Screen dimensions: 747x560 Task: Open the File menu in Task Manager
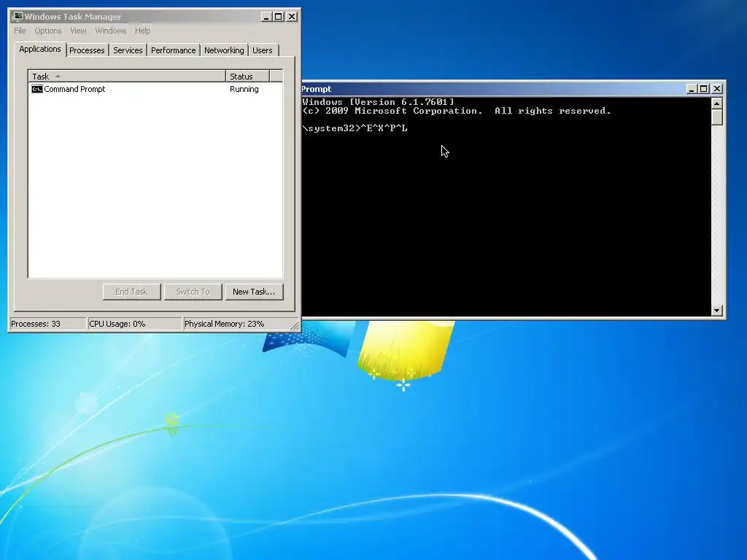[x=20, y=31]
